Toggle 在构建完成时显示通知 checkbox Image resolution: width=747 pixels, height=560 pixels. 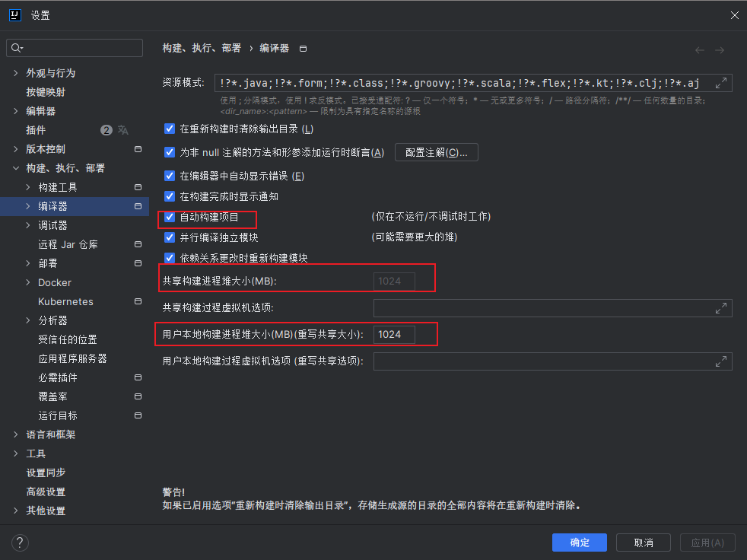tap(170, 196)
